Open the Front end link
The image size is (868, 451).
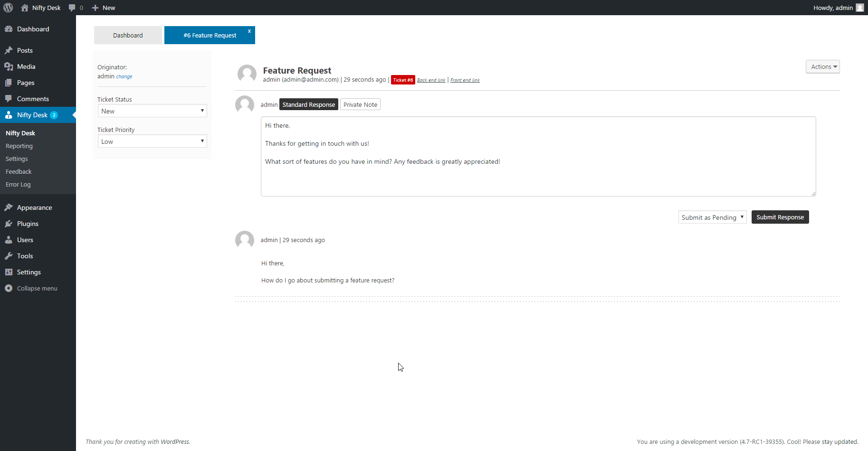pyautogui.click(x=465, y=80)
